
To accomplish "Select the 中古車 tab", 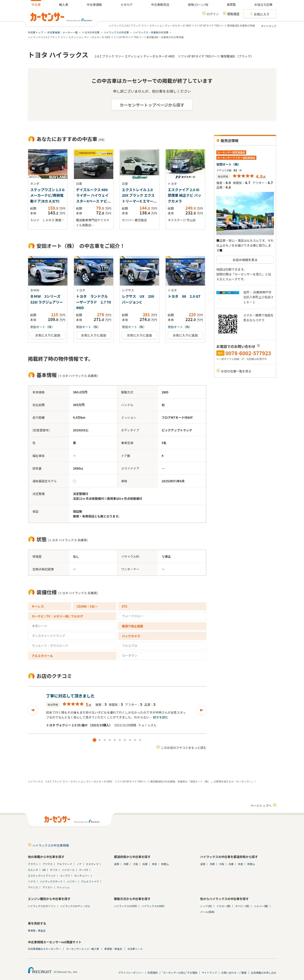I will (x=36, y=5).
